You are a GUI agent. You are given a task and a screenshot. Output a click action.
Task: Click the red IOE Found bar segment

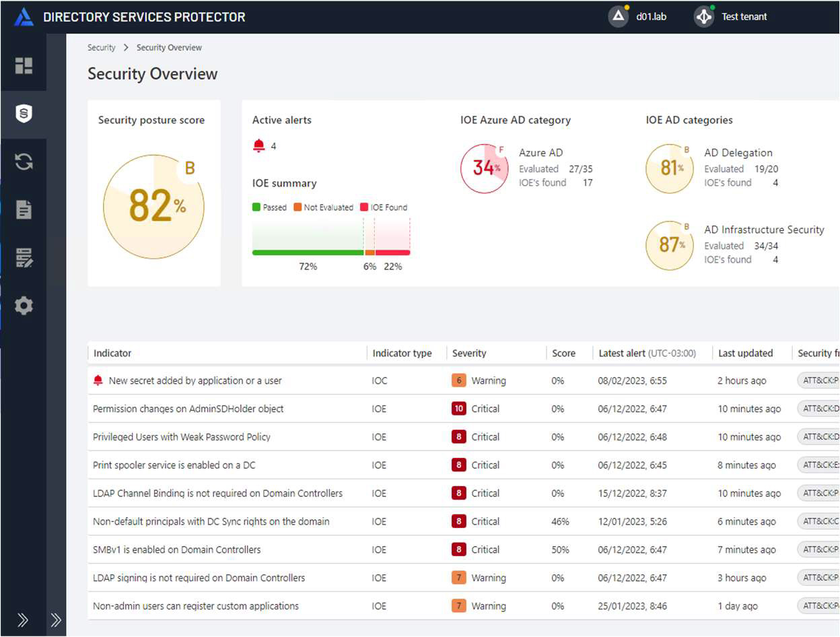[392, 253]
